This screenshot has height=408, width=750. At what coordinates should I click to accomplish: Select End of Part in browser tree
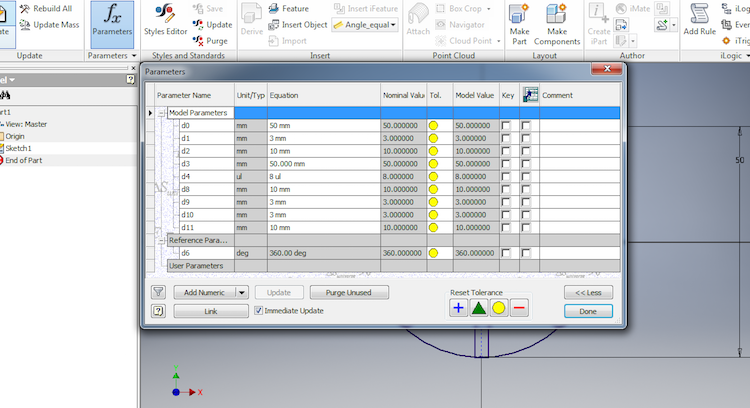pyautogui.click(x=23, y=160)
